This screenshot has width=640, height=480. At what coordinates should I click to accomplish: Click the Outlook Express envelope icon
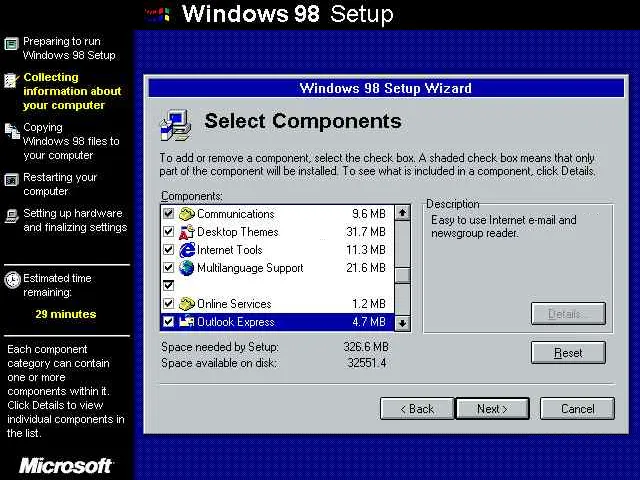(x=187, y=322)
